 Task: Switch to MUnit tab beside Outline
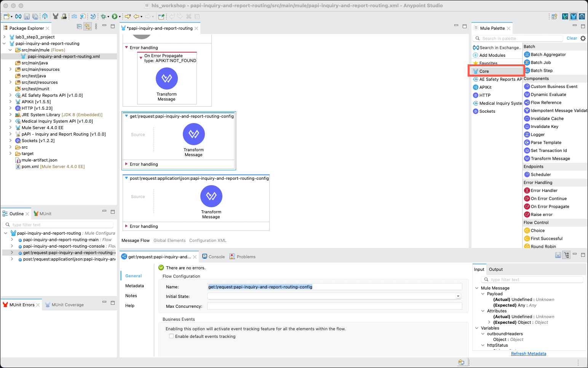tap(42, 214)
